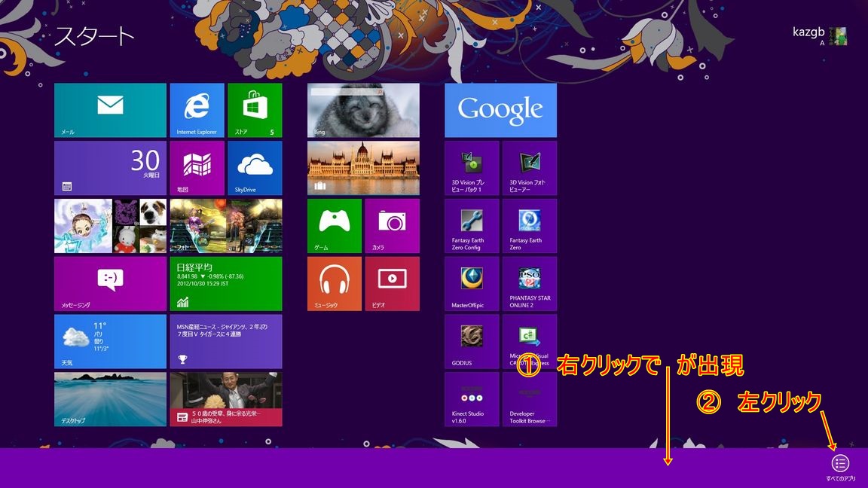Launch the GODIUS tile

[472, 341]
